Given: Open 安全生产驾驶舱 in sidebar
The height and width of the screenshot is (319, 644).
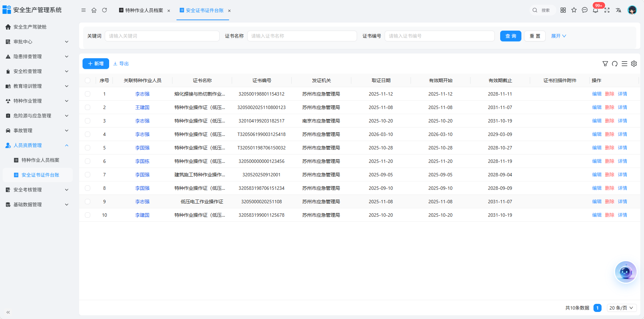Looking at the screenshot, I should (37, 27).
